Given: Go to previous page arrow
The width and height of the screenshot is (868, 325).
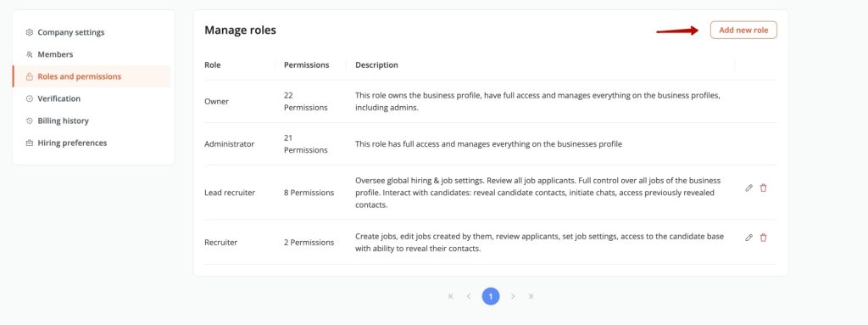Looking at the screenshot, I should point(468,296).
